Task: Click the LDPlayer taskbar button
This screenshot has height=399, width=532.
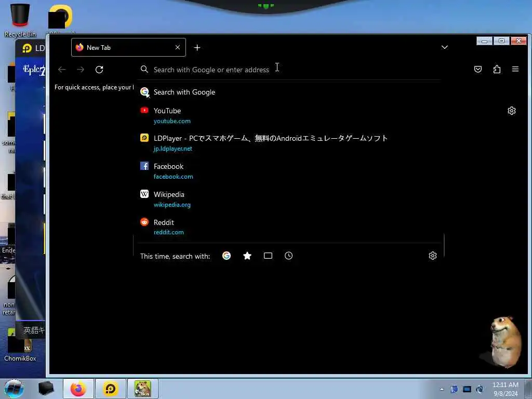Action: 110,389
